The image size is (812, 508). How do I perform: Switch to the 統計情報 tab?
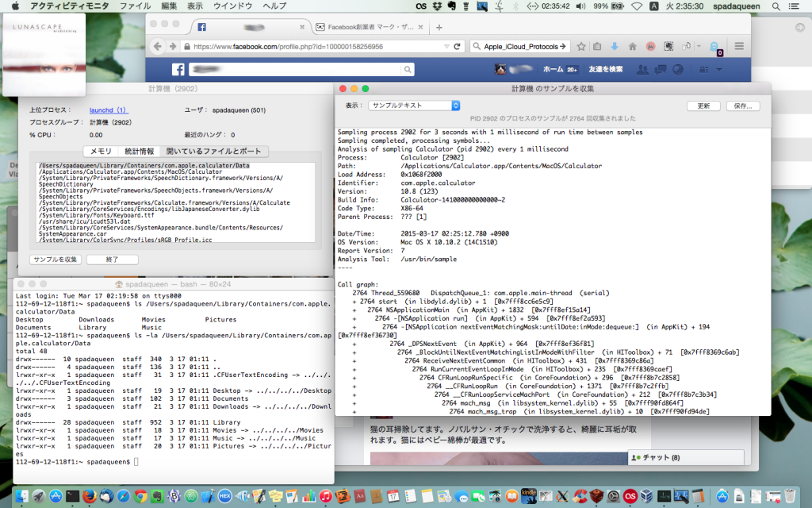click(139, 152)
